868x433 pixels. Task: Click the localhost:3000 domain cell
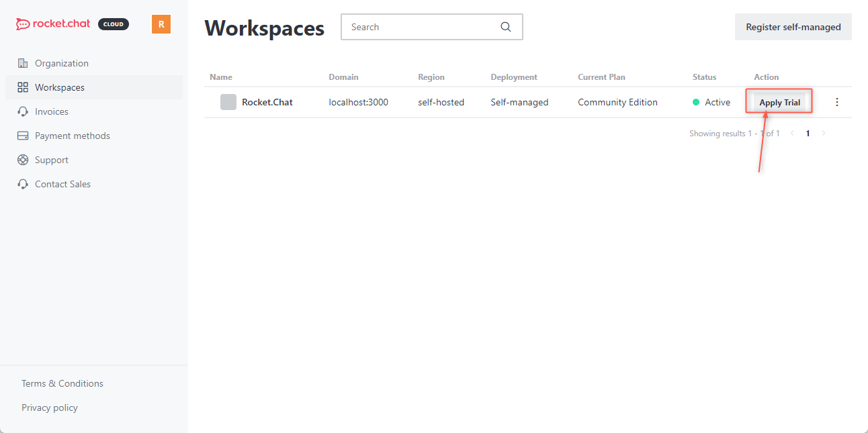359,102
